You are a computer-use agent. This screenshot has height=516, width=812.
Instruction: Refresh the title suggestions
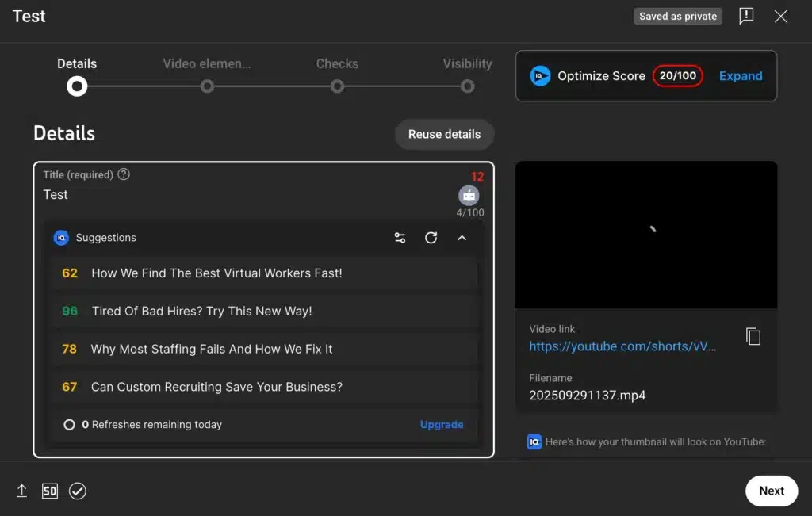pos(431,238)
